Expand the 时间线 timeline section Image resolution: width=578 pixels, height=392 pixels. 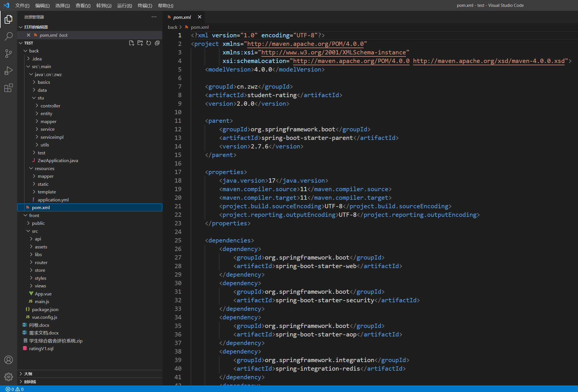click(x=30, y=382)
